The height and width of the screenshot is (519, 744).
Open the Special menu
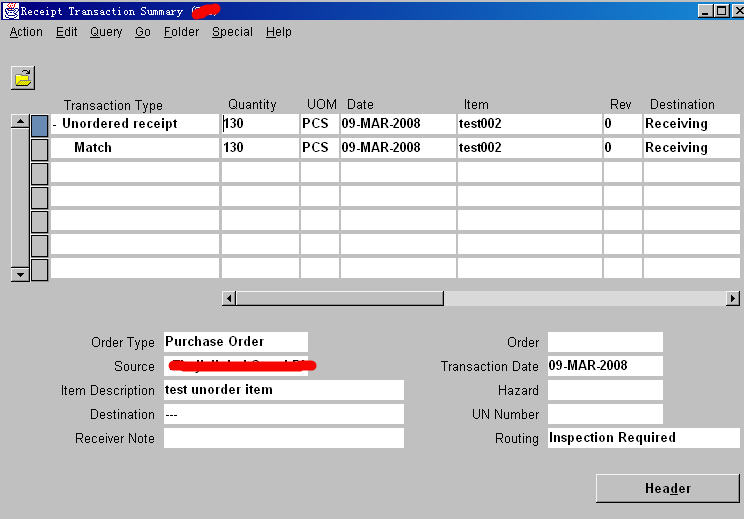(232, 32)
